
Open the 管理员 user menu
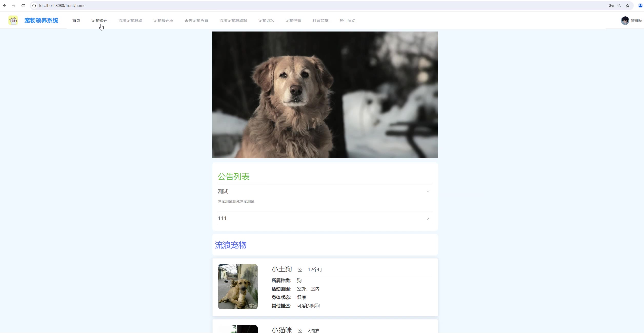click(637, 20)
